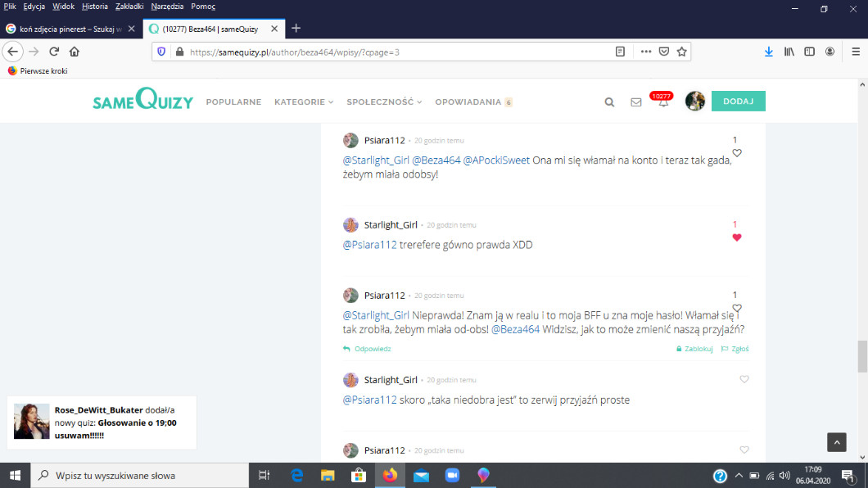
Task: Open the Zakładki menu
Action: point(130,6)
